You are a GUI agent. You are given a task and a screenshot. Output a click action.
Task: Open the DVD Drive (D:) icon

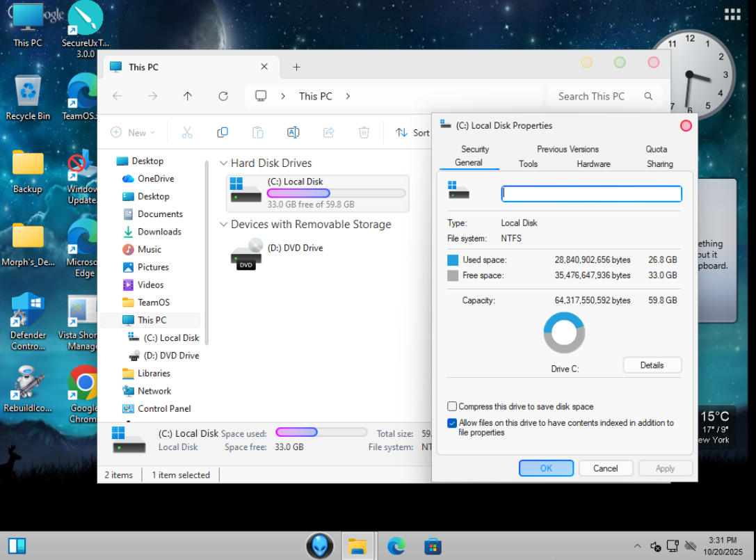click(x=246, y=254)
